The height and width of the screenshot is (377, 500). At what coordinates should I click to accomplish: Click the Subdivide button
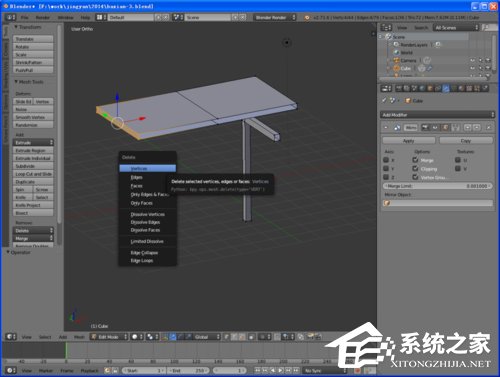click(x=33, y=166)
